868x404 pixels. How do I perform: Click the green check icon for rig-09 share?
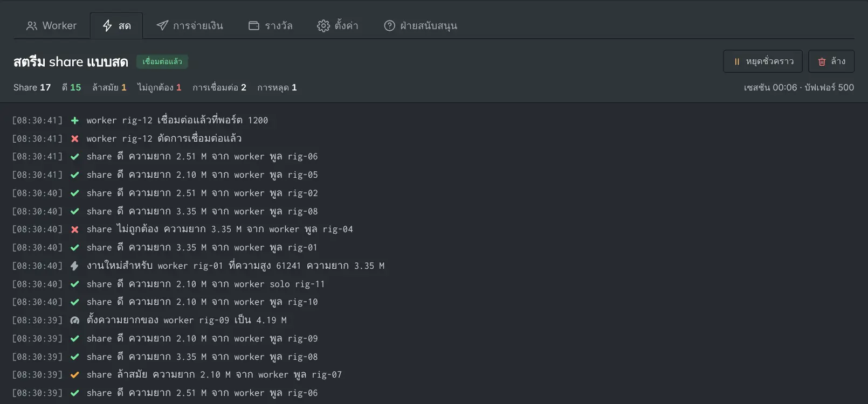pyautogui.click(x=75, y=339)
